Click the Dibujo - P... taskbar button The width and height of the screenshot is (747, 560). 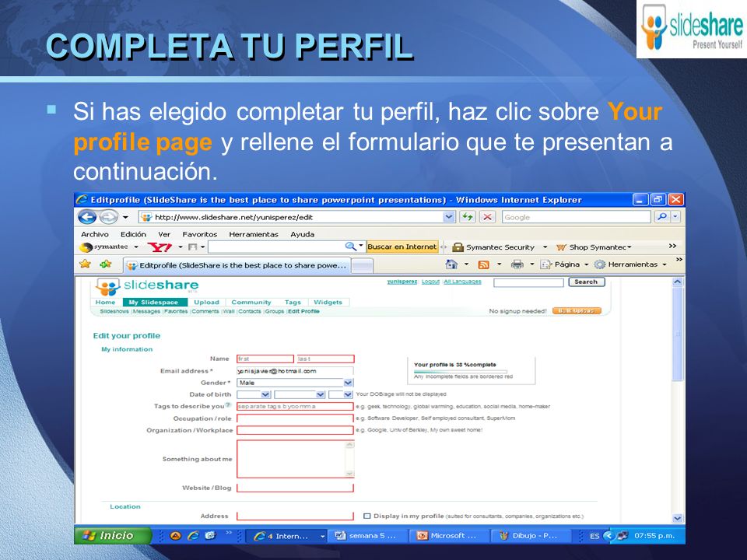coord(529,536)
